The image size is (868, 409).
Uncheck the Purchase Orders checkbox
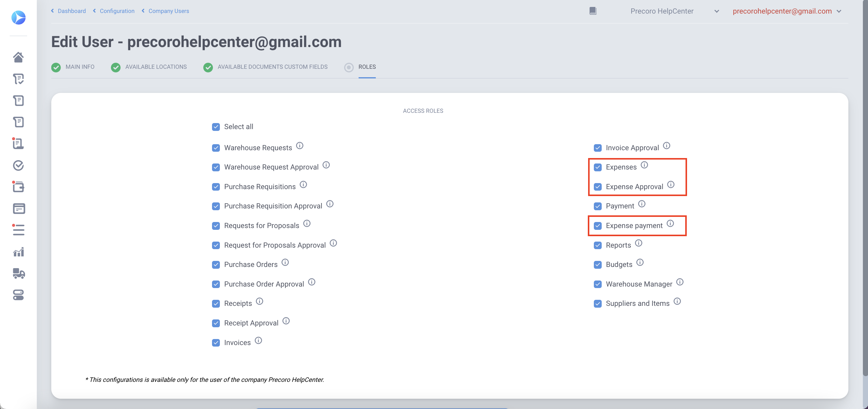[x=216, y=265]
